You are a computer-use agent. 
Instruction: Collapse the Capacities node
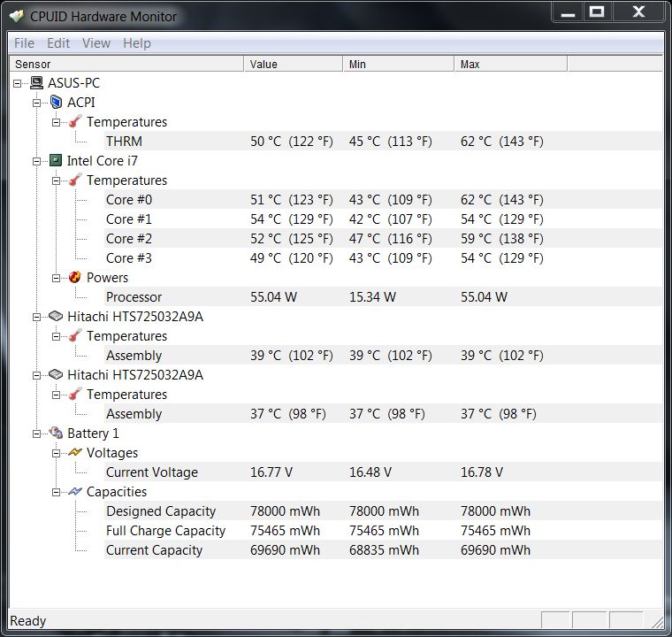click(x=56, y=492)
